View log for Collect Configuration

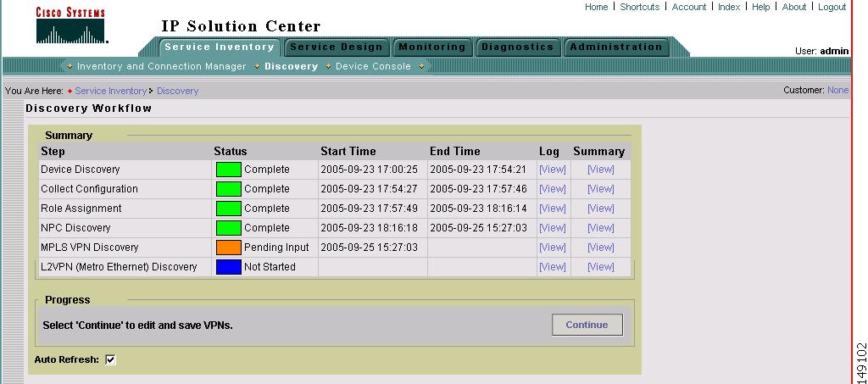pyautogui.click(x=553, y=189)
